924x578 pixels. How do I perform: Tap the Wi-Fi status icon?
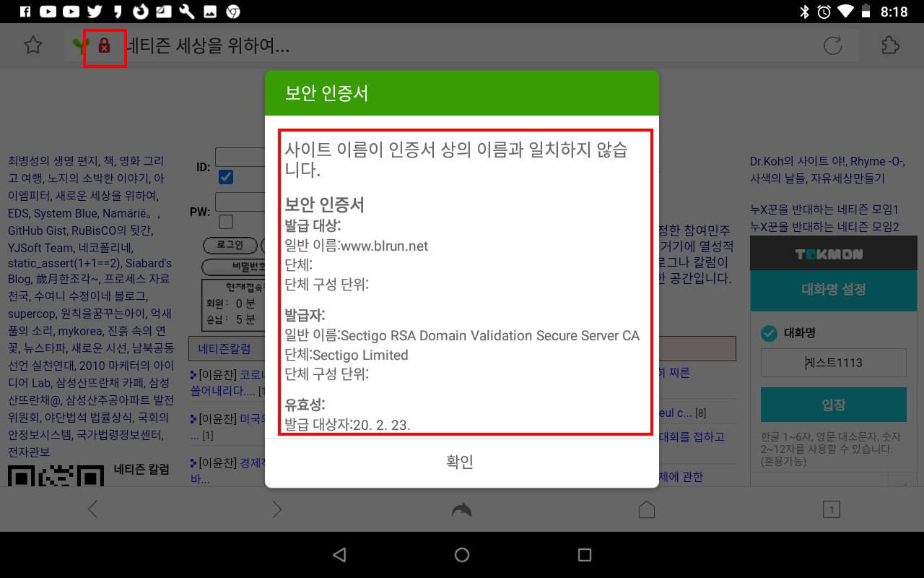point(846,12)
